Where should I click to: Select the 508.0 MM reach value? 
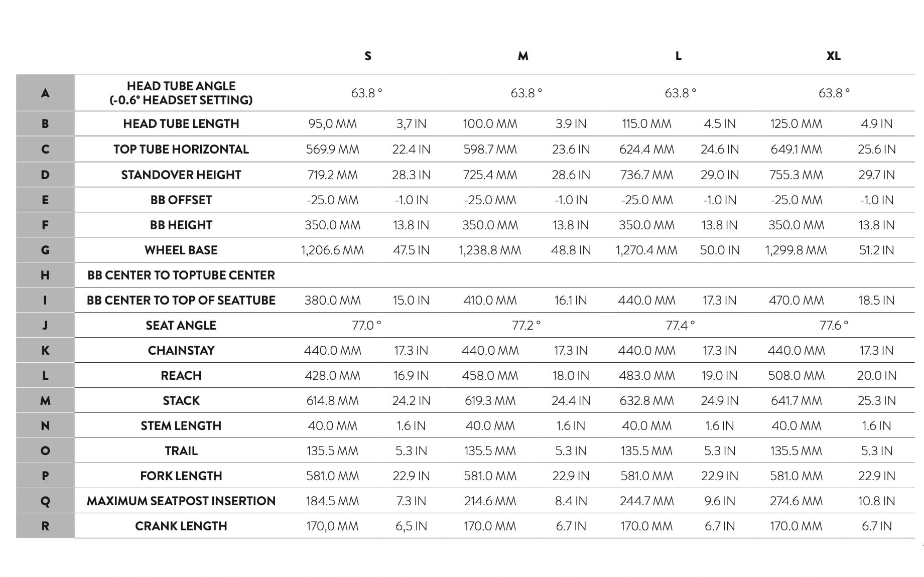point(796,375)
